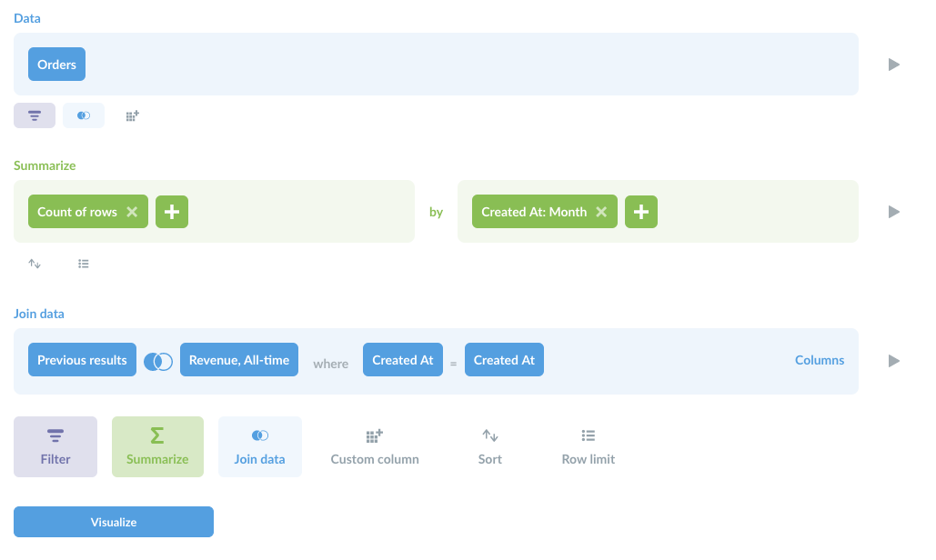Add a new grouping with the green plus
The width and height of the screenshot is (936, 560).
click(641, 211)
